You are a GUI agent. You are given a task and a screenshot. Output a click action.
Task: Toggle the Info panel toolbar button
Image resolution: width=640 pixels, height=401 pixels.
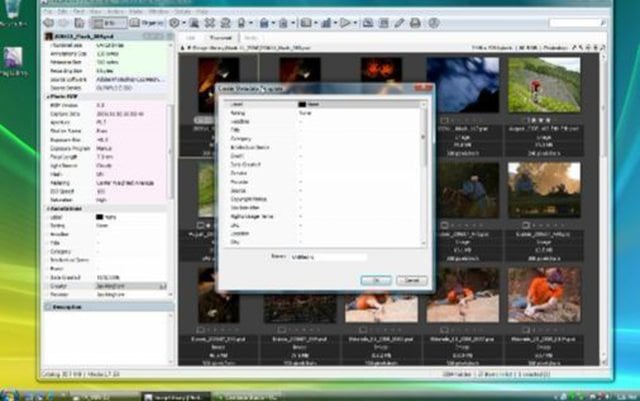point(108,23)
